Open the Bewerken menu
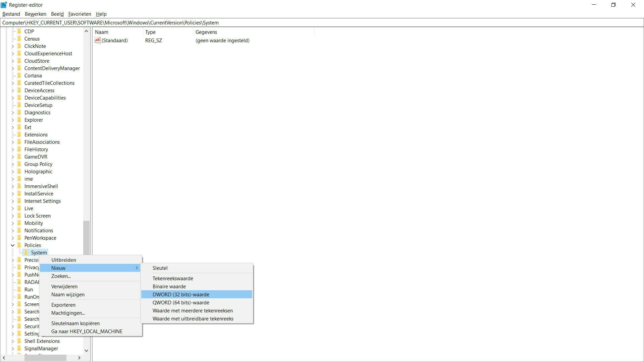This screenshot has width=644, height=362. click(36, 14)
